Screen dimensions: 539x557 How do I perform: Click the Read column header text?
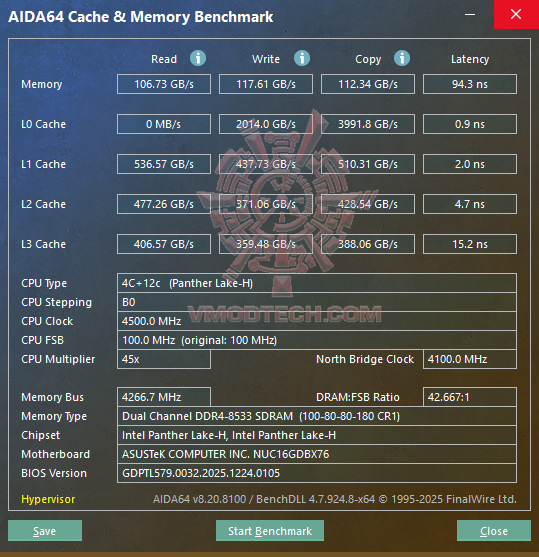(164, 59)
